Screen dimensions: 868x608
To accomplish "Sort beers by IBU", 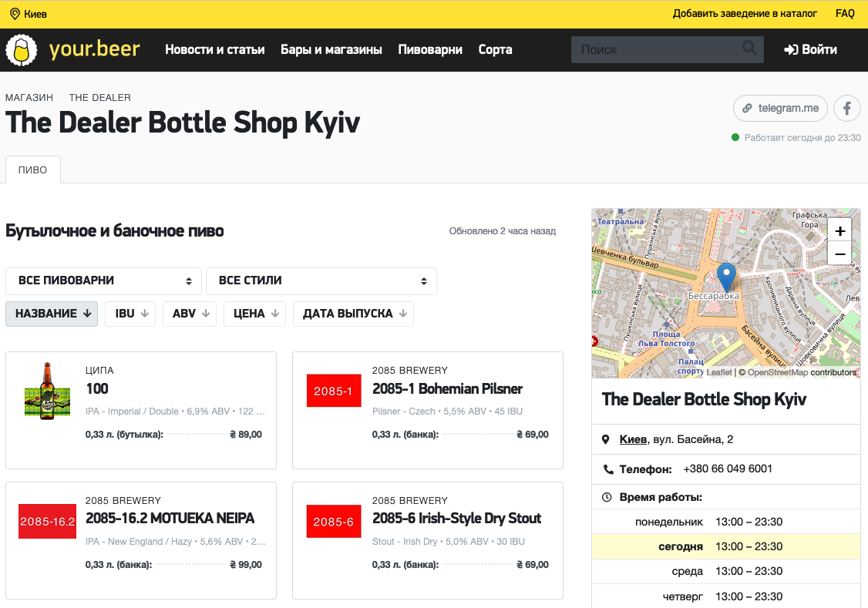I will click(130, 314).
